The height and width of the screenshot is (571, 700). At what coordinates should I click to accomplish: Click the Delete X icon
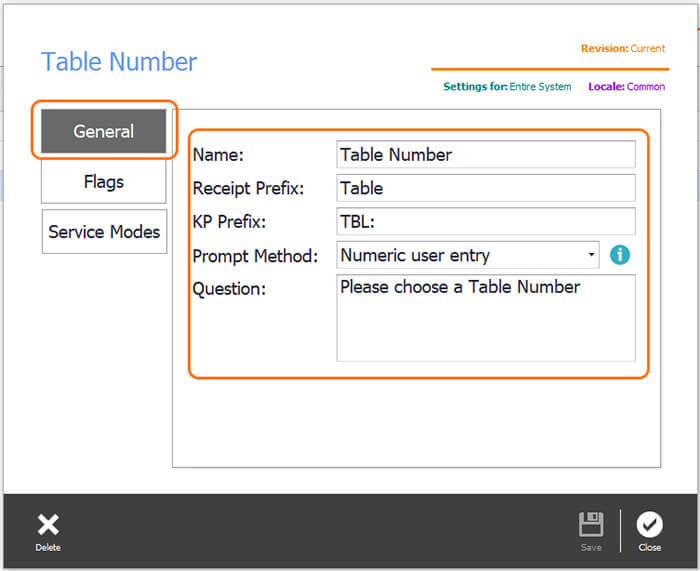tap(48, 525)
